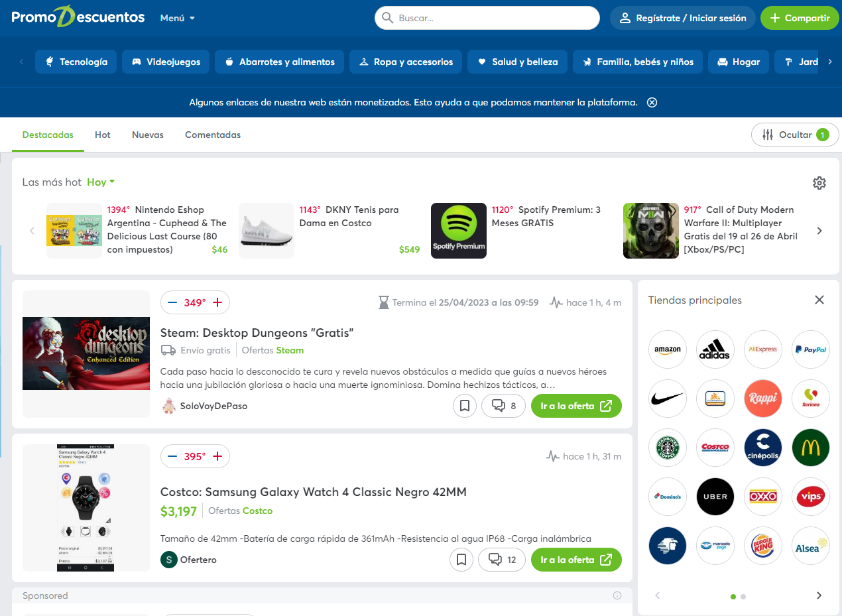Select the Starbucks store logo
The height and width of the screenshot is (616, 842).
pyautogui.click(x=667, y=448)
